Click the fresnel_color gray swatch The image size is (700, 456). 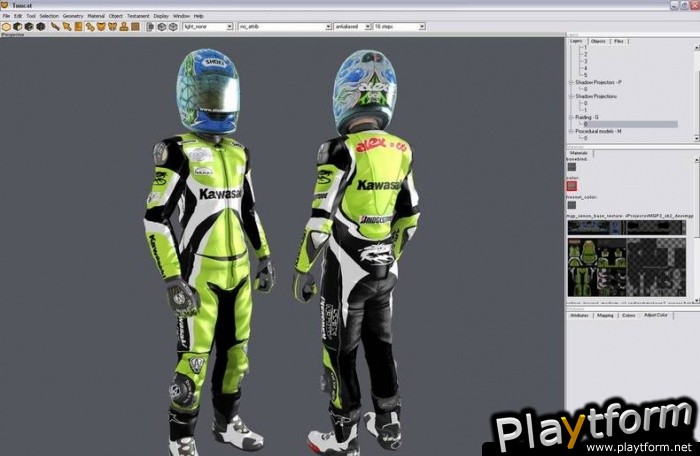coord(572,205)
